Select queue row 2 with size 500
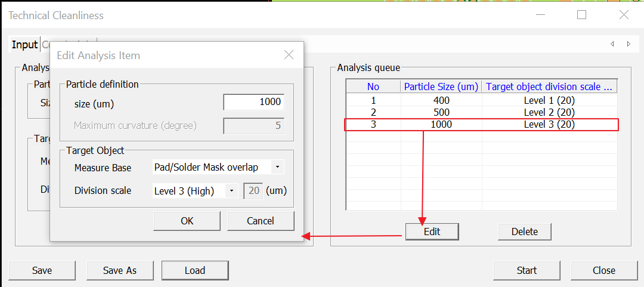644x287 pixels. pyautogui.click(x=441, y=112)
